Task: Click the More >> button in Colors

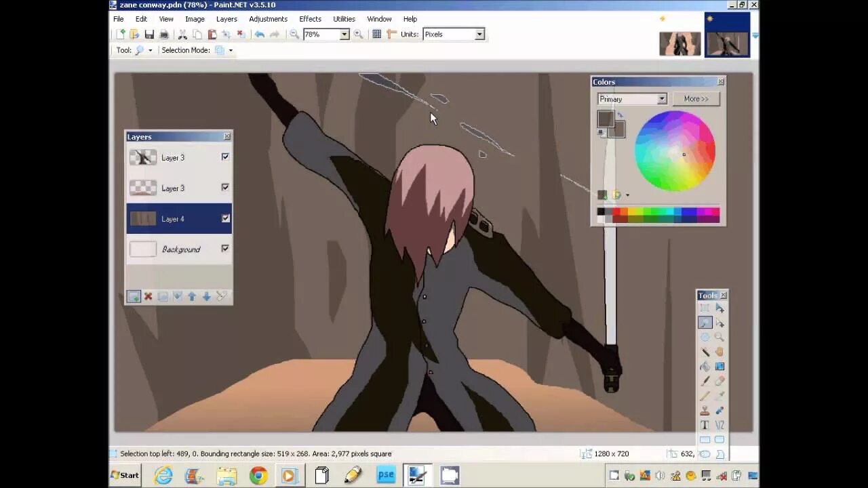Action: click(696, 99)
